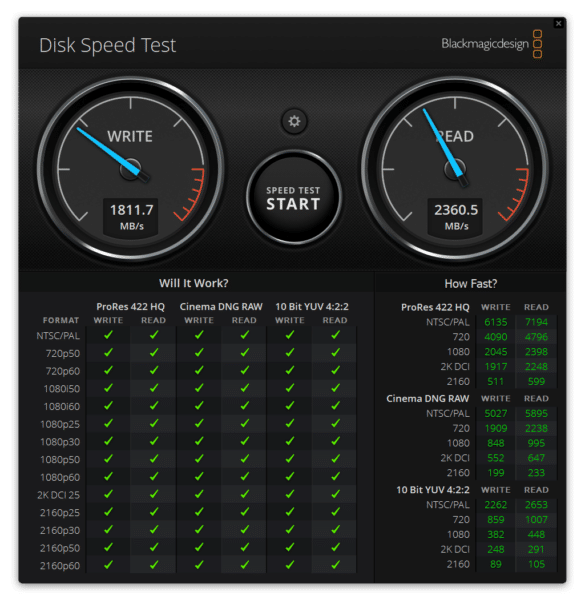Click ProRes NTSC/PAL read value 7194
This screenshot has height=604, width=585.
coord(536,322)
